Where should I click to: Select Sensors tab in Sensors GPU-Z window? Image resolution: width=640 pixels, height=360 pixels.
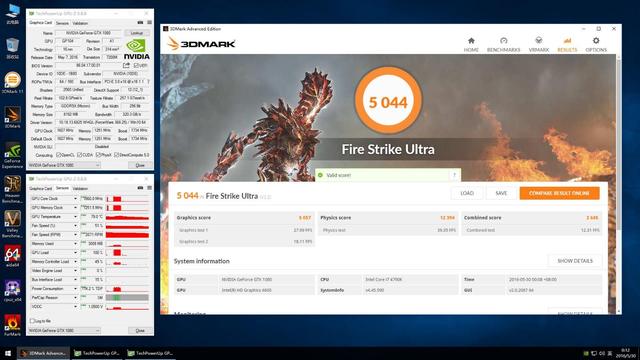pyautogui.click(x=62, y=188)
